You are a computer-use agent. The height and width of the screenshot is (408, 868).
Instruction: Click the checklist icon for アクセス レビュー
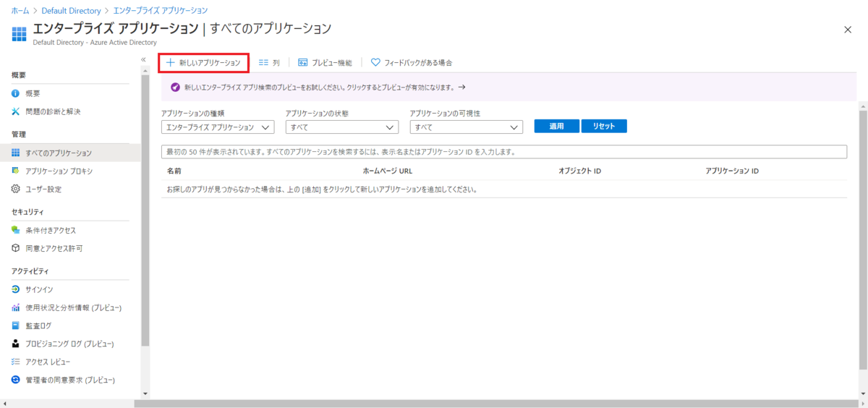point(16,362)
